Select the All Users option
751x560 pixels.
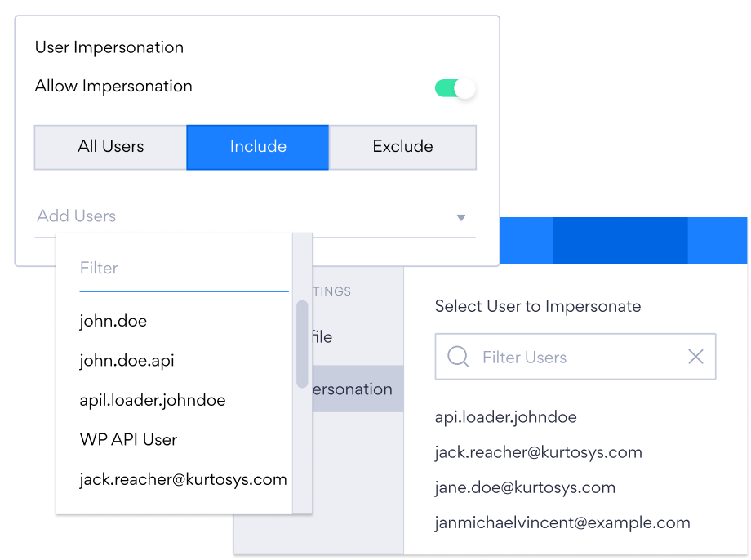(x=110, y=147)
